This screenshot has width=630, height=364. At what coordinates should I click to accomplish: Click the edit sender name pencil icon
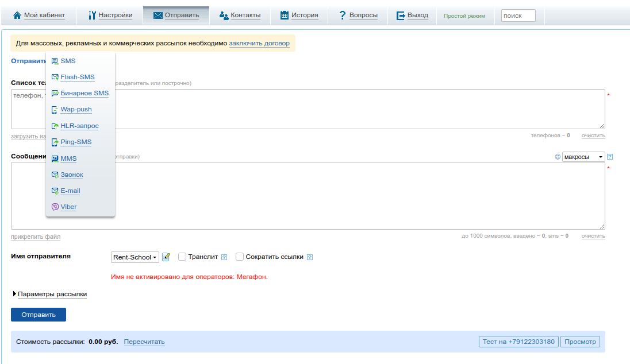point(166,257)
